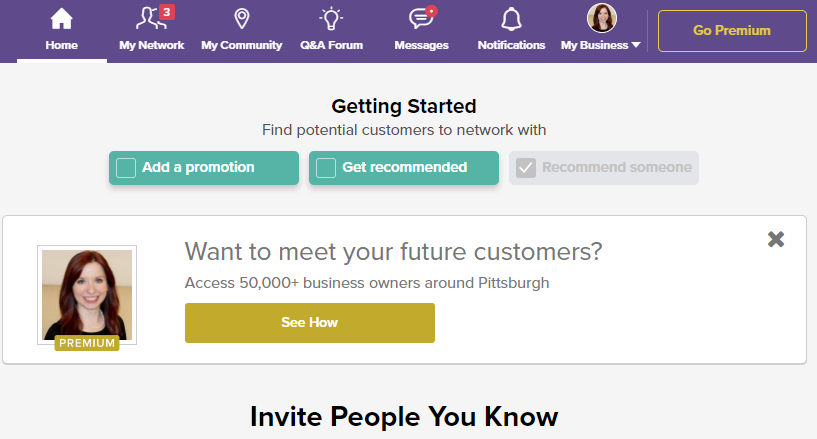Click the red badge on My Network
The width and height of the screenshot is (817, 439).
point(167,11)
